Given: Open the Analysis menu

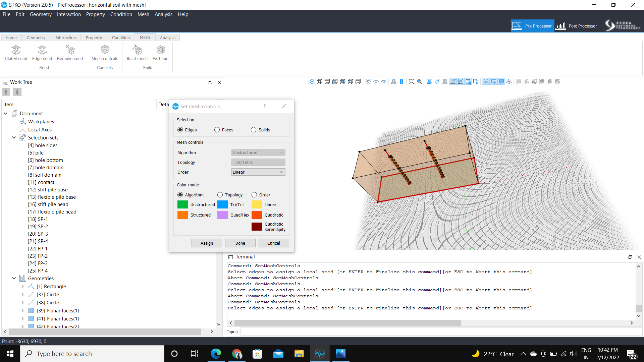Looking at the screenshot, I should pyautogui.click(x=163, y=14).
